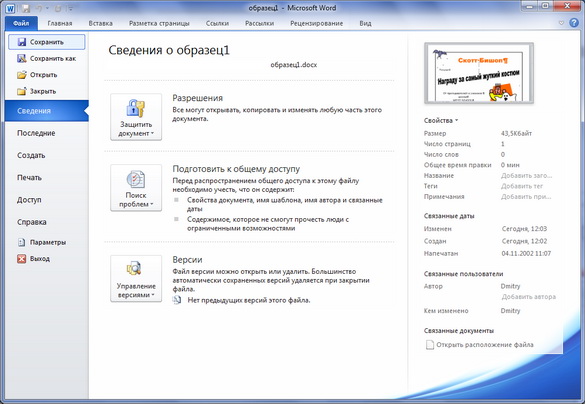Click the Save icon in quick access toolbar
585x404 pixels.
point(26,8)
